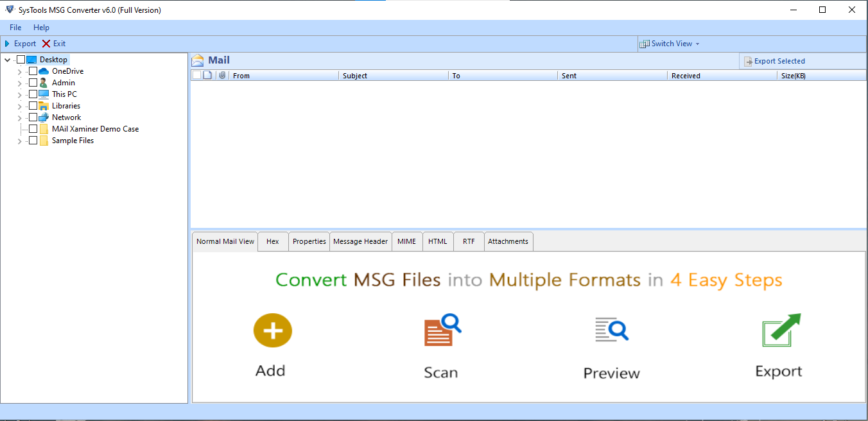
Task: Click the Admin user icon
Action: [44, 83]
